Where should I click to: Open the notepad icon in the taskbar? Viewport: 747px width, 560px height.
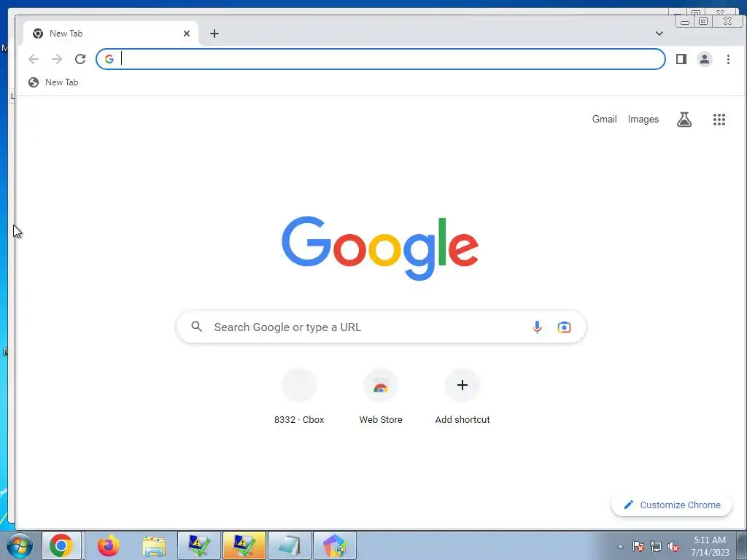tap(289, 545)
